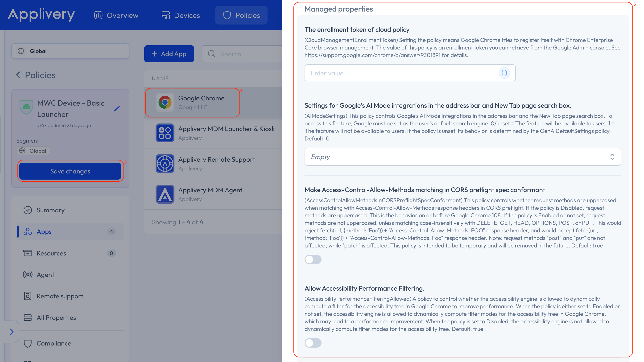The image size is (644, 362).
Task: Expand the sidebar with the arrow
Action: [12, 332]
